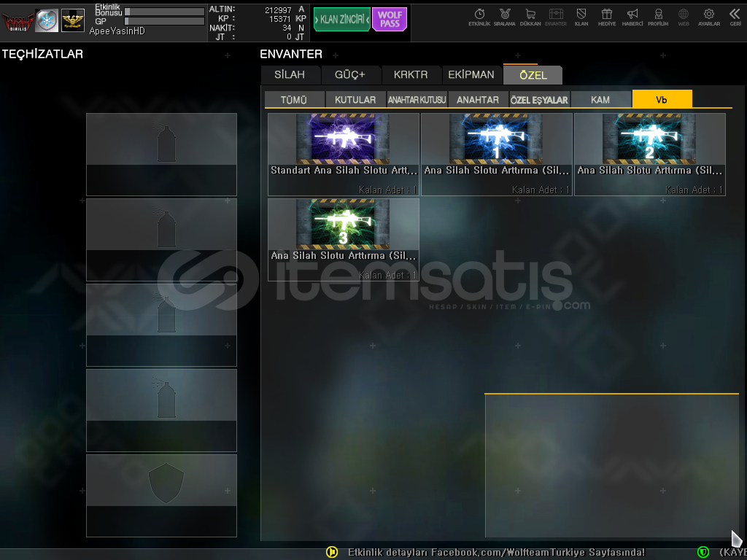Open the Sıralama ranking icon
Image resolution: width=747 pixels, height=560 pixels.
point(505,17)
